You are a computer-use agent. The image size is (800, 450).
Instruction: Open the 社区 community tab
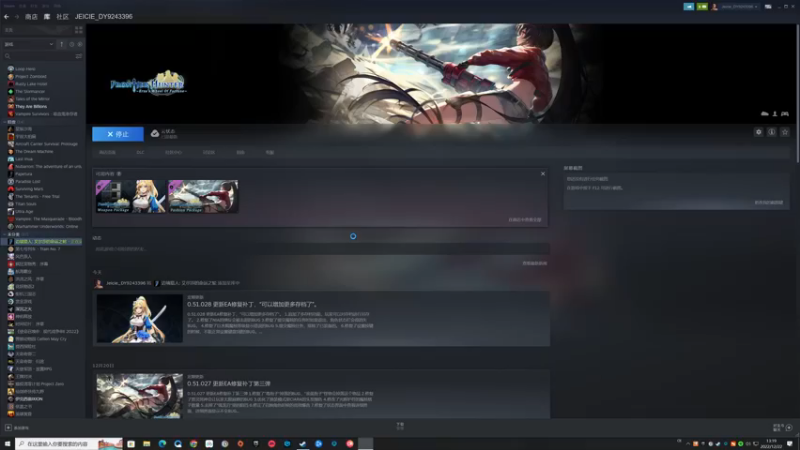click(62, 17)
